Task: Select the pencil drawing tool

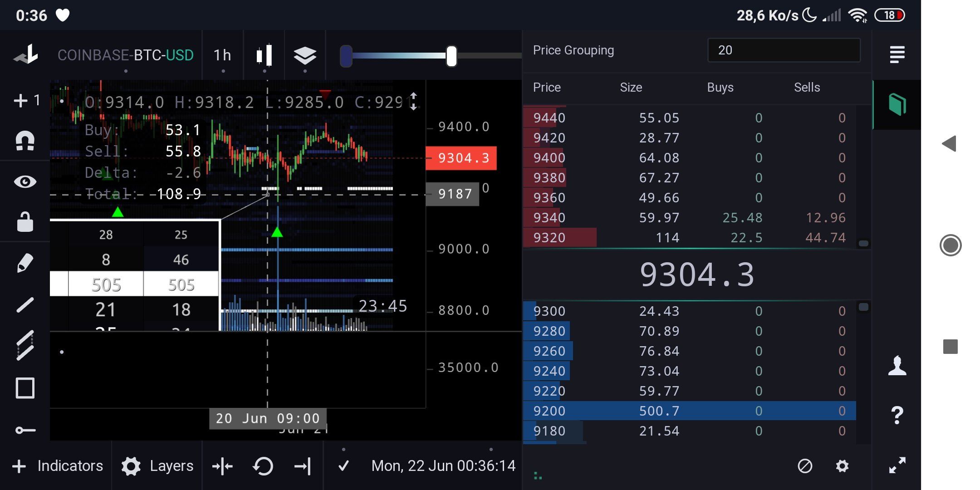Action: pyautogui.click(x=25, y=263)
